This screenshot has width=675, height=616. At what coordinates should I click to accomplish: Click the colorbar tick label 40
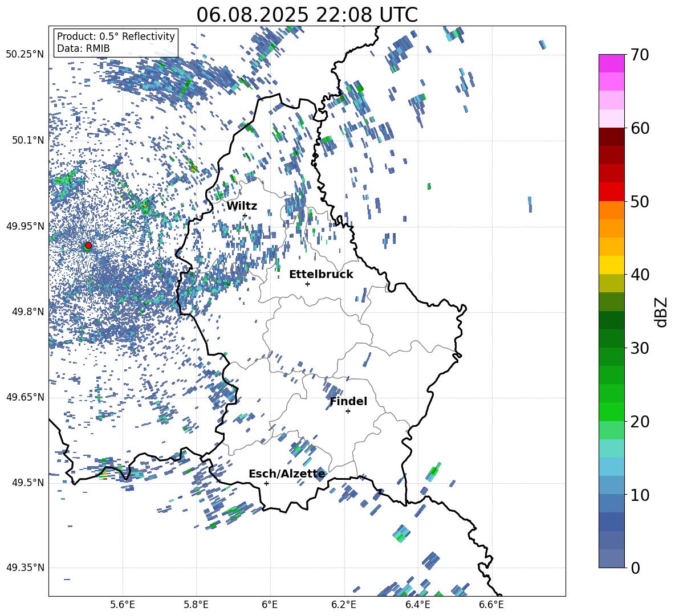click(640, 275)
